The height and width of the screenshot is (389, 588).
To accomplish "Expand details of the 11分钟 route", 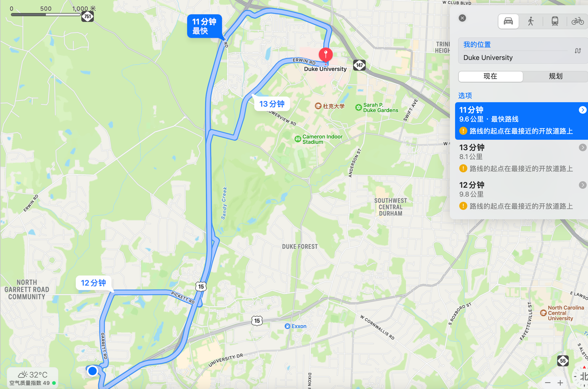I will [x=582, y=110].
